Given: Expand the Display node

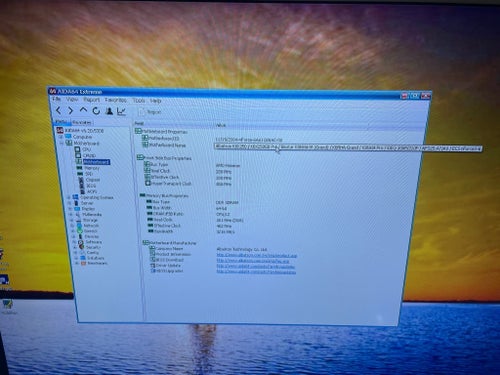Looking at the screenshot, I should (x=70, y=209).
